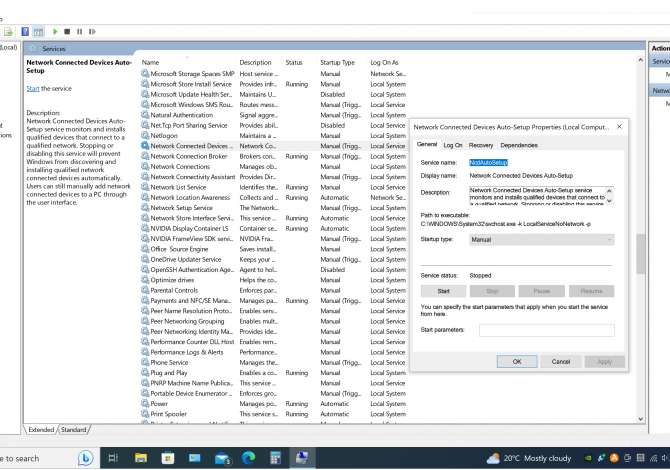The width and height of the screenshot is (670, 470).
Task: Select the gear icon for Network Connected Devices
Action: tap(145, 146)
